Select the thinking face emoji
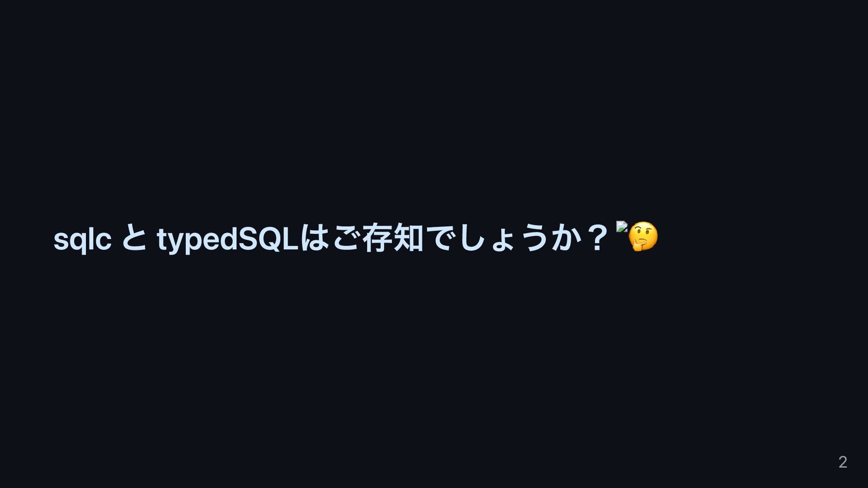The image size is (868, 488). [643, 236]
